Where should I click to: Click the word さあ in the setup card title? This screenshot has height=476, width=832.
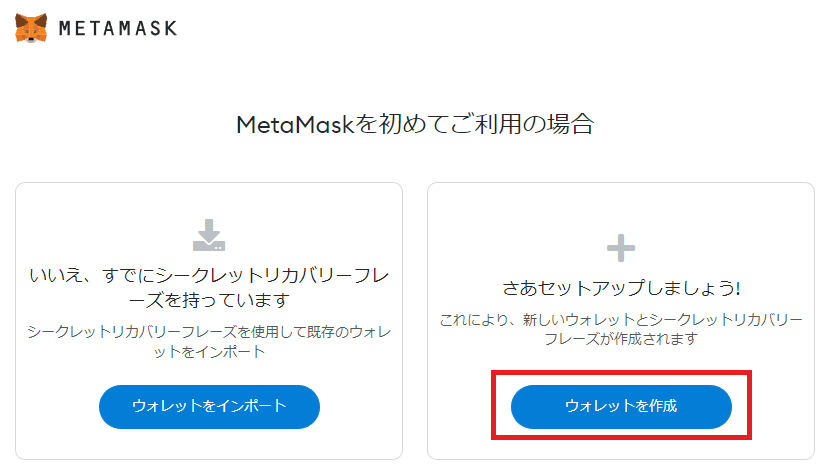pos(521,288)
